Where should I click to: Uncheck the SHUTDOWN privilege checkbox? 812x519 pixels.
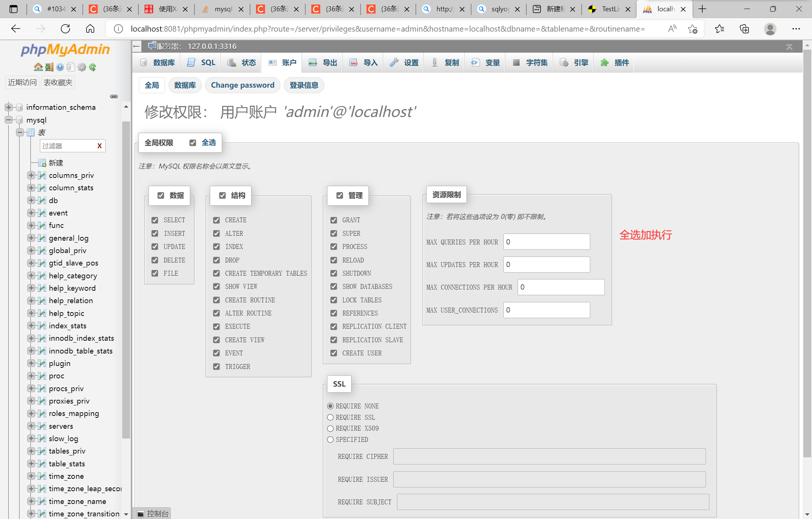click(x=334, y=273)
